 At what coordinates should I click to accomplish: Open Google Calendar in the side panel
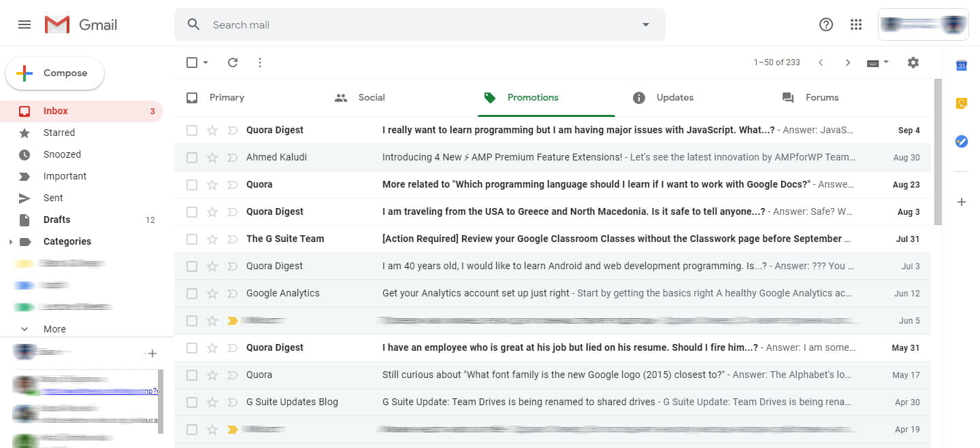tap(961, 65)
